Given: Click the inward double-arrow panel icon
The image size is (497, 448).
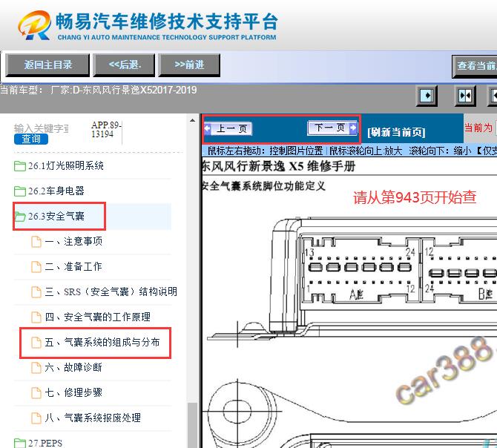Looking at the screenshot, I should 465,96.
